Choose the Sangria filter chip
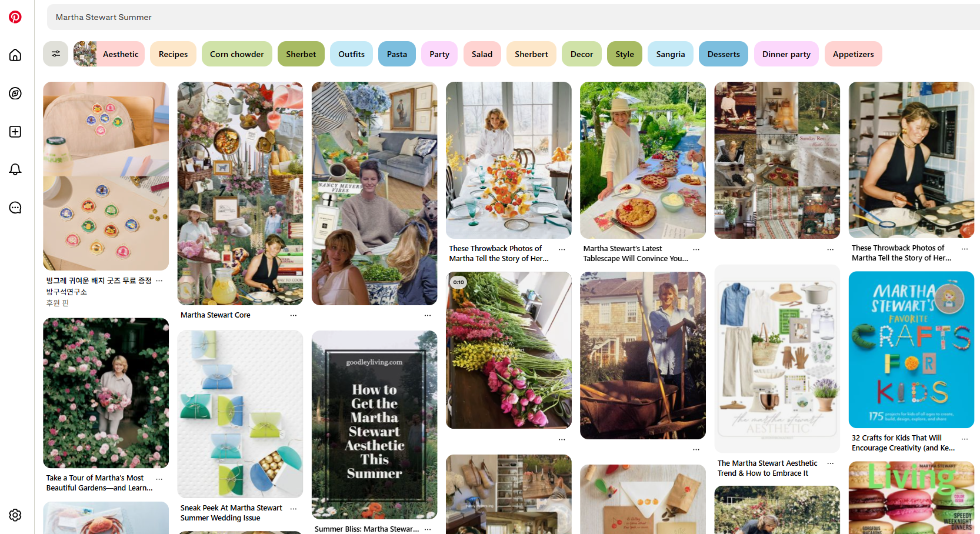 [671, 54]
